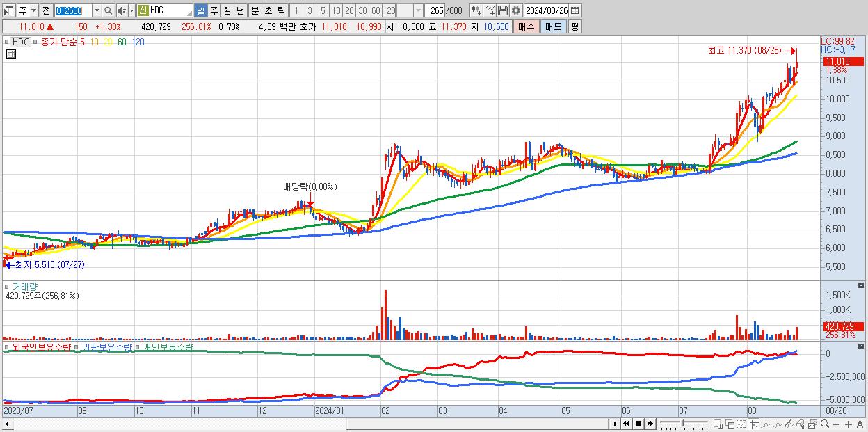Screen dimensions: 868x432
Task: Click the chart type icon at the far left of the toolbar
Action: point(9,10)
